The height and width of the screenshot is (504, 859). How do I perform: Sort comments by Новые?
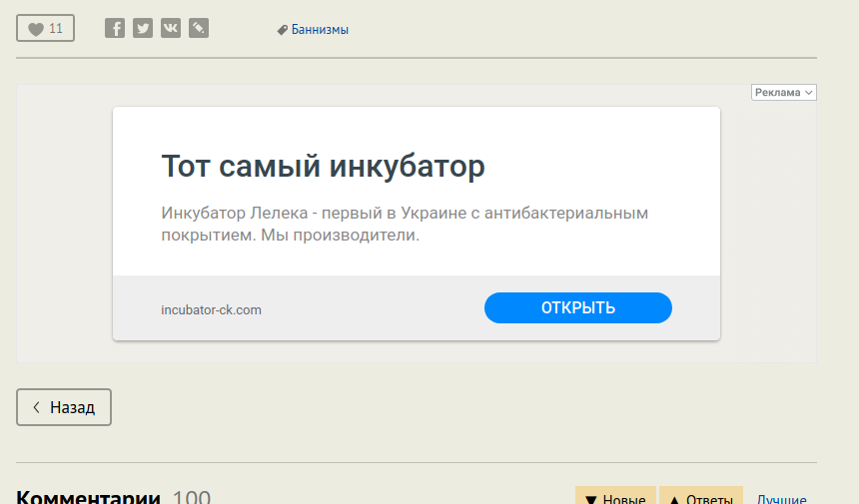[615, 498]
